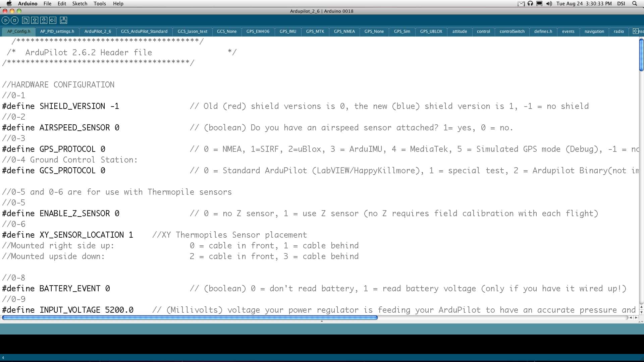Screen dimensions: 644x362
Task: Click the vertical scrollbar thumb
Action: click(x=641, y=55)
